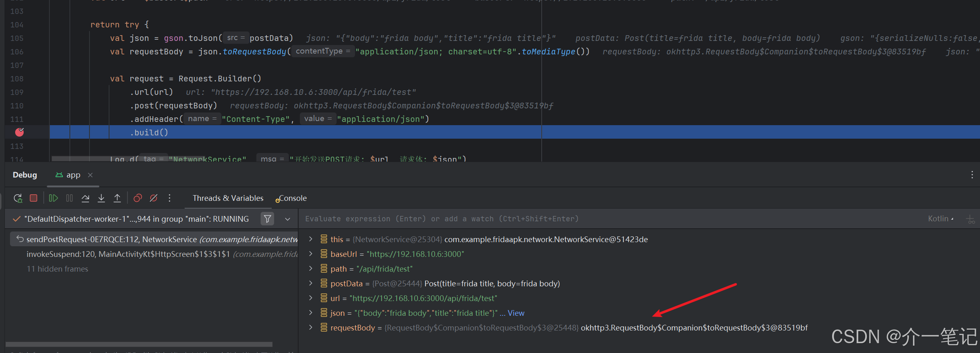Select the invokeSuspend:120 stack frame
The width and height of the screenshot is (980, 353).
tap(154, 254)
